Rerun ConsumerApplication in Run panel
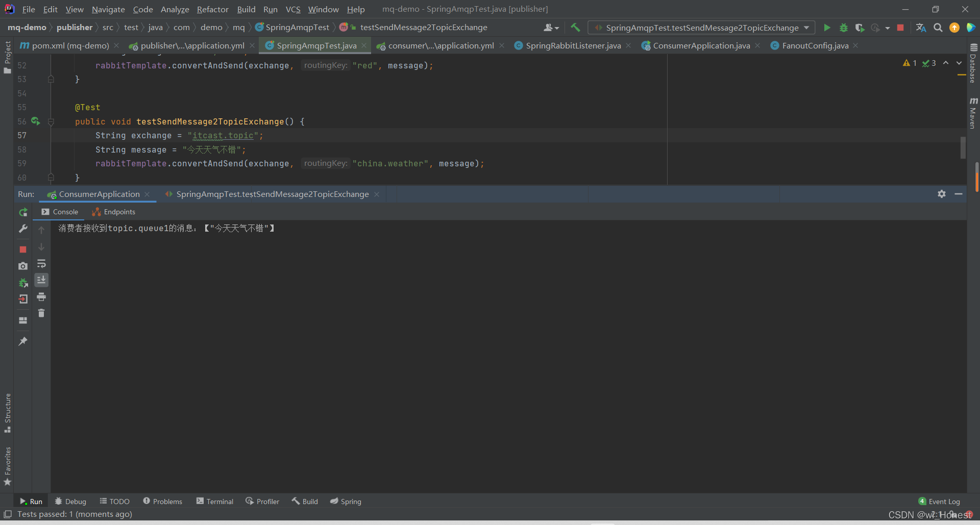 23,212
